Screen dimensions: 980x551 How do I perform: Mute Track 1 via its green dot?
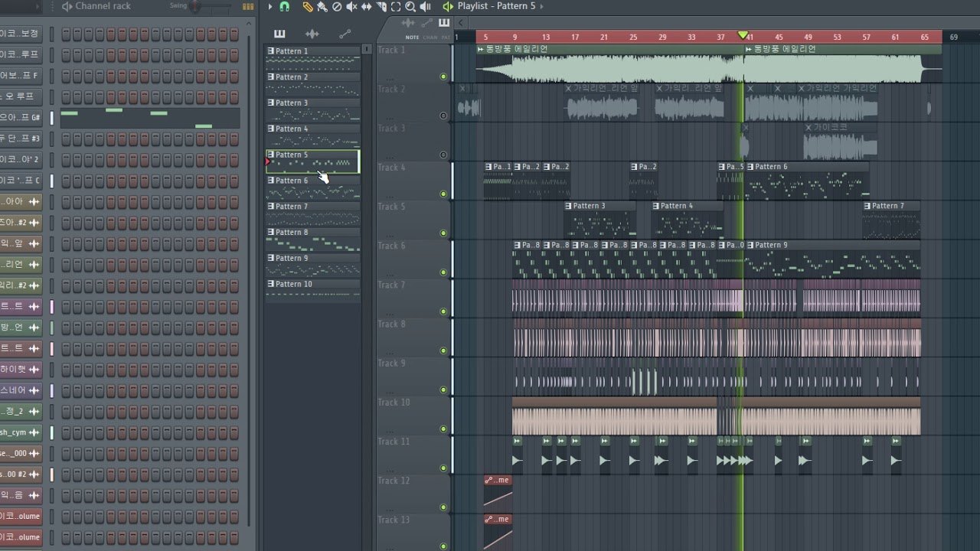click(443, 77)
